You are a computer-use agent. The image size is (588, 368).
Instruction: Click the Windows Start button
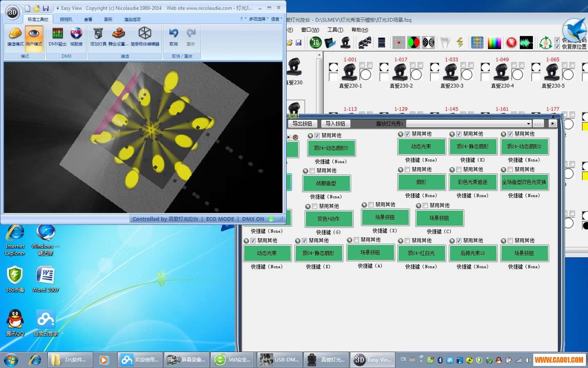pyautogui.click(x=11, y=360)
